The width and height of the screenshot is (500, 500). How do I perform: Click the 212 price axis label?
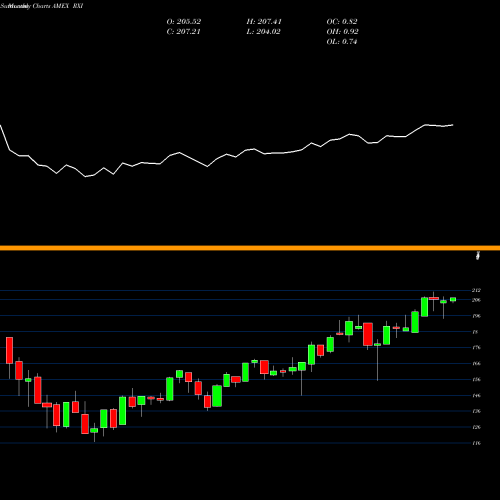(x=476, y=290)
